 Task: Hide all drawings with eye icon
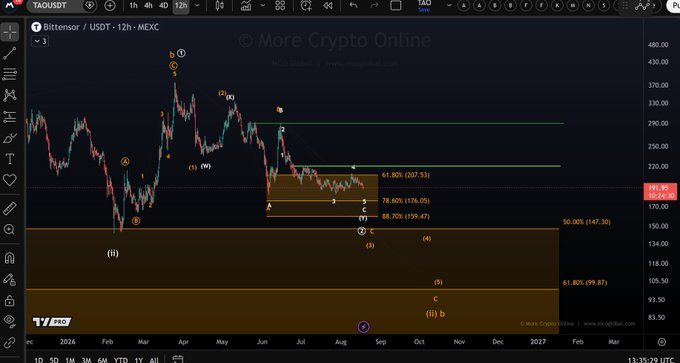coord(10,321)
